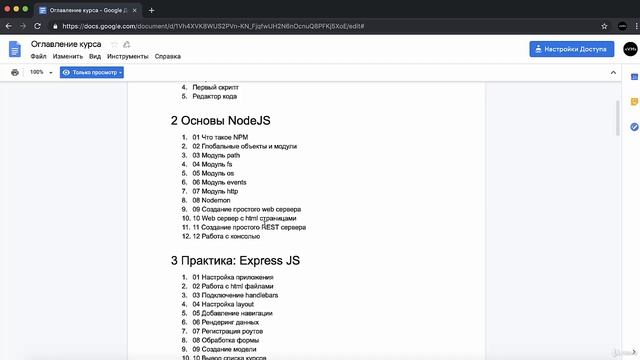Click the line 05 Добавление навигации
Viewport: 640px width, 360px height.
click(x=232, y=313)
